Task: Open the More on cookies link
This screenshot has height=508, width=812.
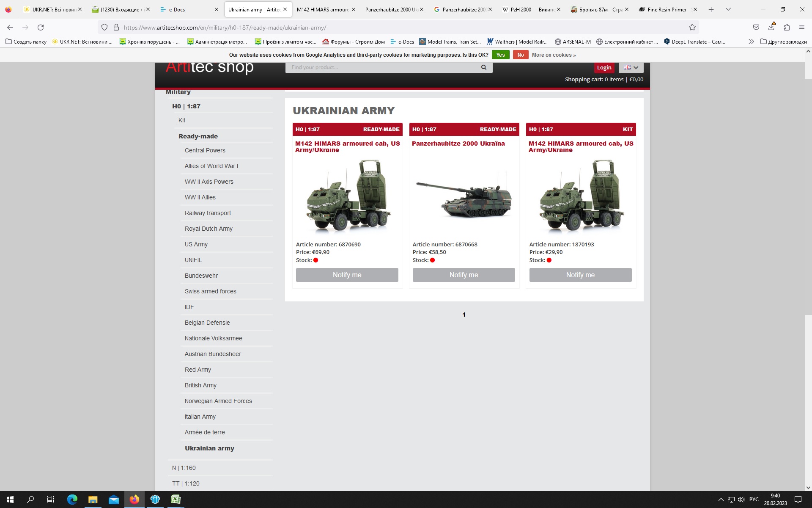Action: pos(554,55)
